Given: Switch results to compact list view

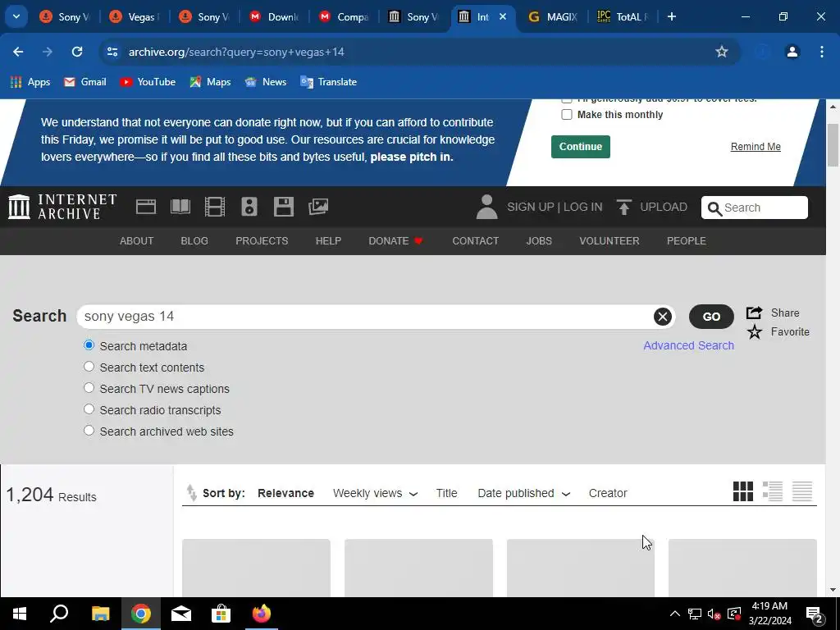Looking at the screenshot, I should coord(802,491).
